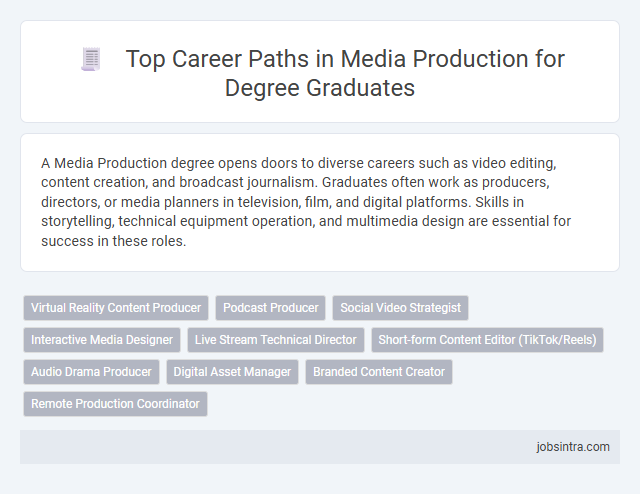640x494 pixels.
Task: Select the Audio Drama Producer tag
Action: (91, 372)
